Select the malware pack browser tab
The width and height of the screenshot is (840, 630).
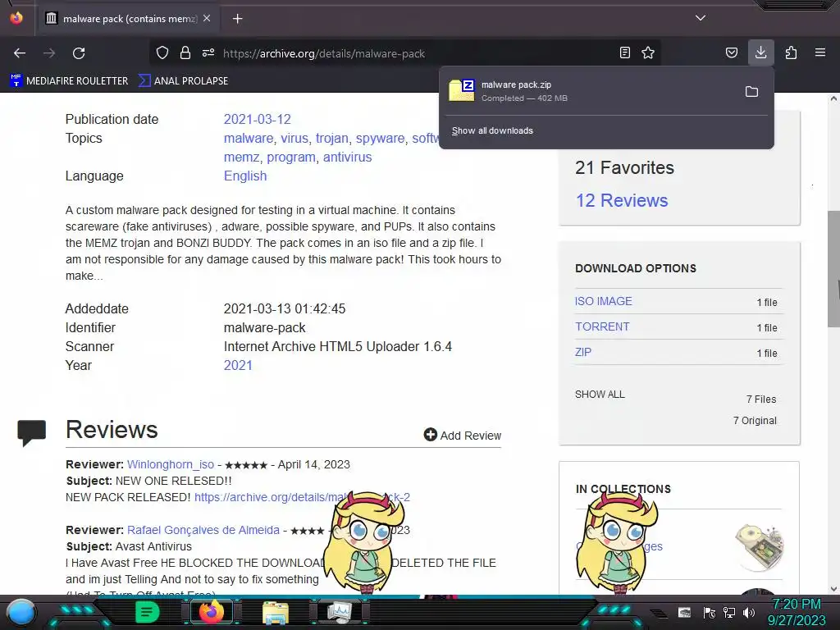(x=127, y=19)
